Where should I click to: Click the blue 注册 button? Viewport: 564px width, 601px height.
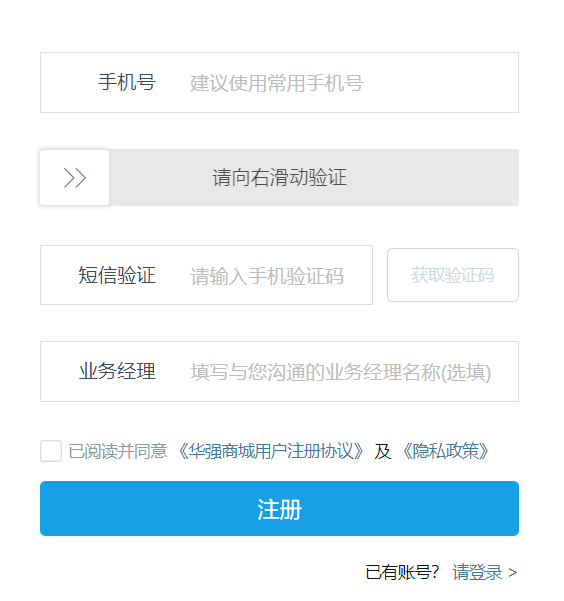[280, 509]
